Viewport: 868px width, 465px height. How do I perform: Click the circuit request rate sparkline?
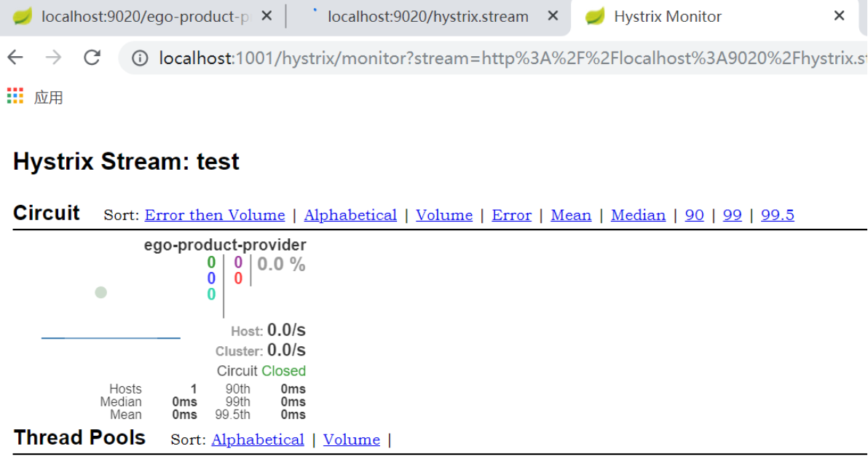click(111, 337)
